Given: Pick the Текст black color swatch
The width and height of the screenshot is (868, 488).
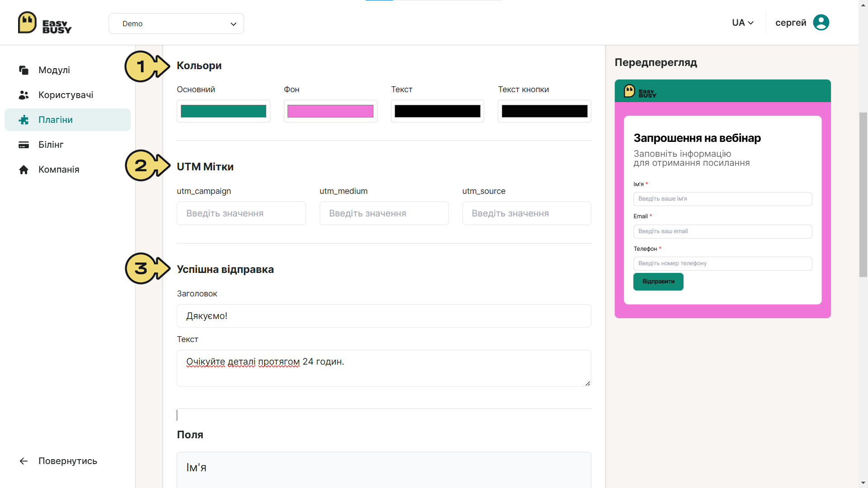Looking at the screenshot, I should click(438, 111).
